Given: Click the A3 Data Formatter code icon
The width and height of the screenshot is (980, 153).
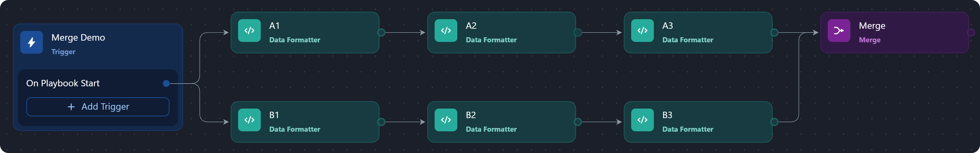Looking at the screenshot, I should click(x=642, y=30).
